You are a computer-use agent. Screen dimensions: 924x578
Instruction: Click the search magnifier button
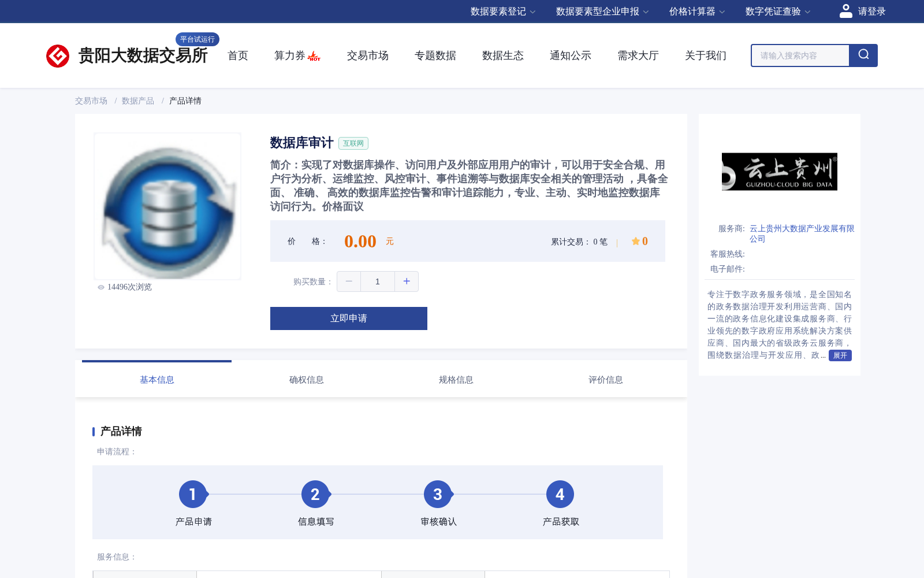click(x=863, y=55)
